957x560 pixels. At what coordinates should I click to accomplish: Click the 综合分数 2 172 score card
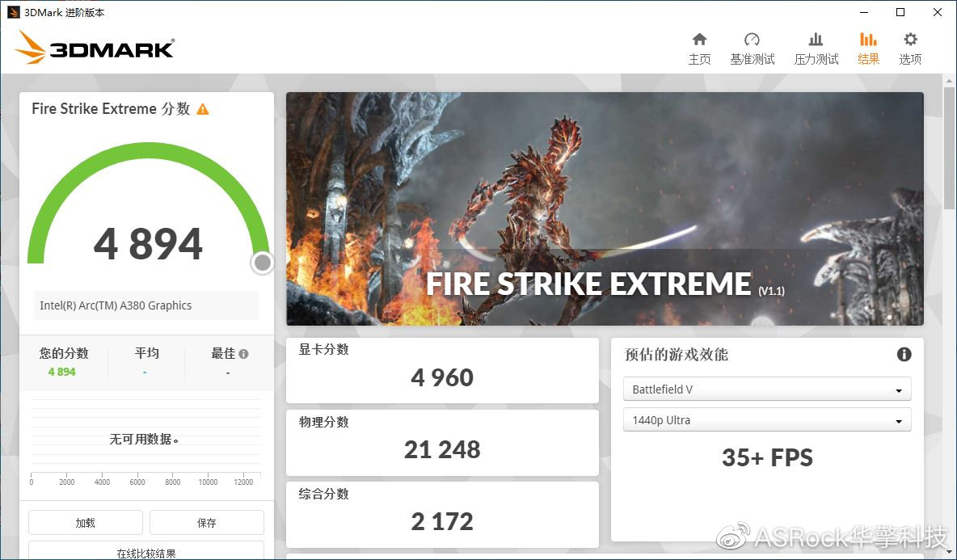pos(442,515)
